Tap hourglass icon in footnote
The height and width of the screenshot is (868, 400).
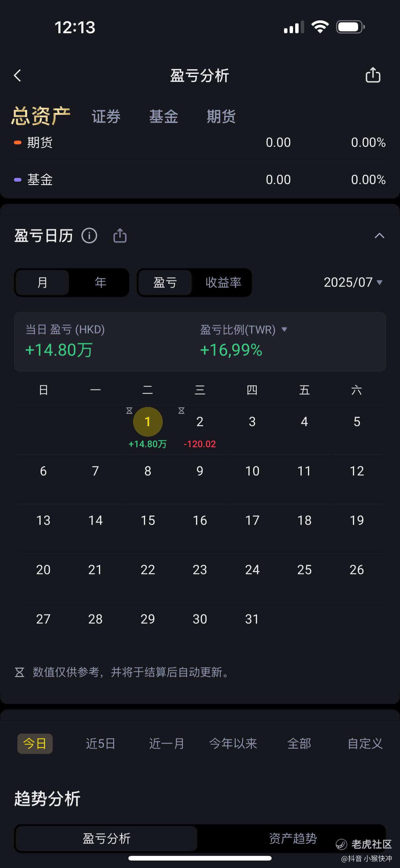(x=20, y=672)
